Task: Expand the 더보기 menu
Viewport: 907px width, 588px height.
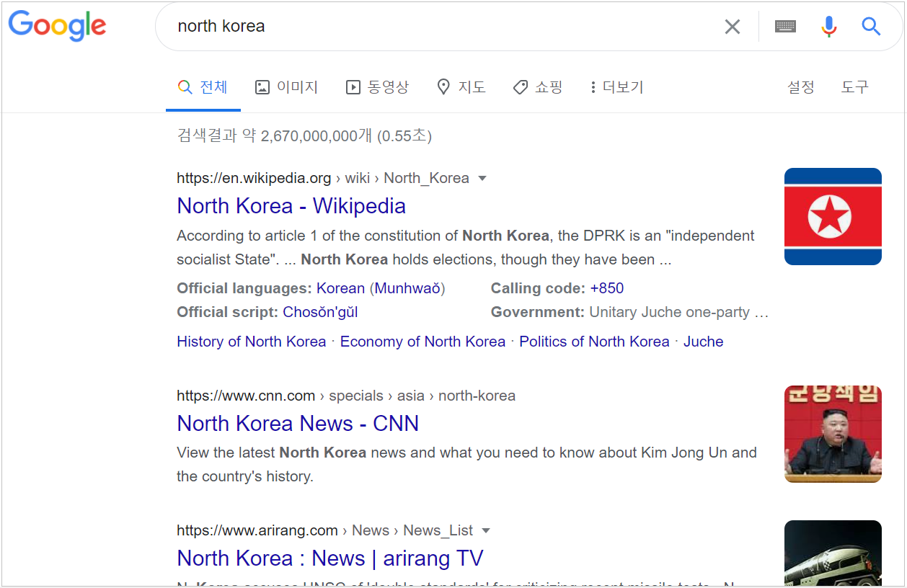Action: coord(616,87)
